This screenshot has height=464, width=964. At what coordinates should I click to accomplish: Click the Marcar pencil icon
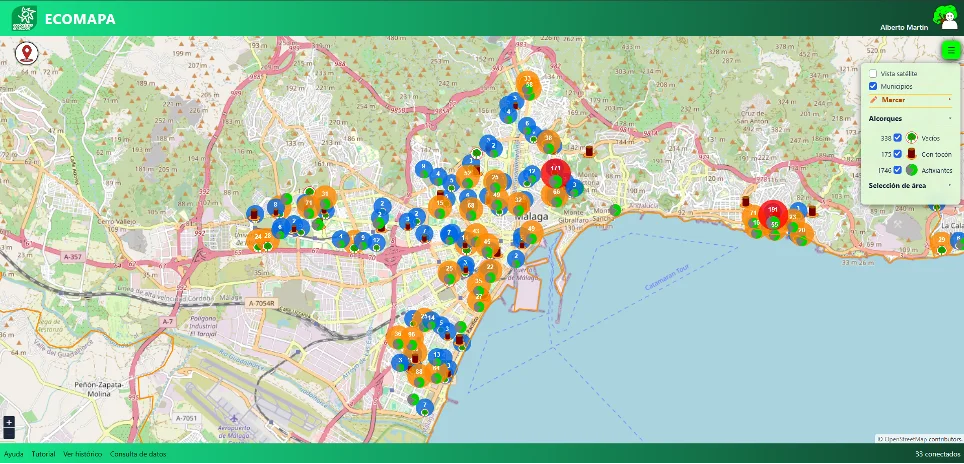(874, 100)
